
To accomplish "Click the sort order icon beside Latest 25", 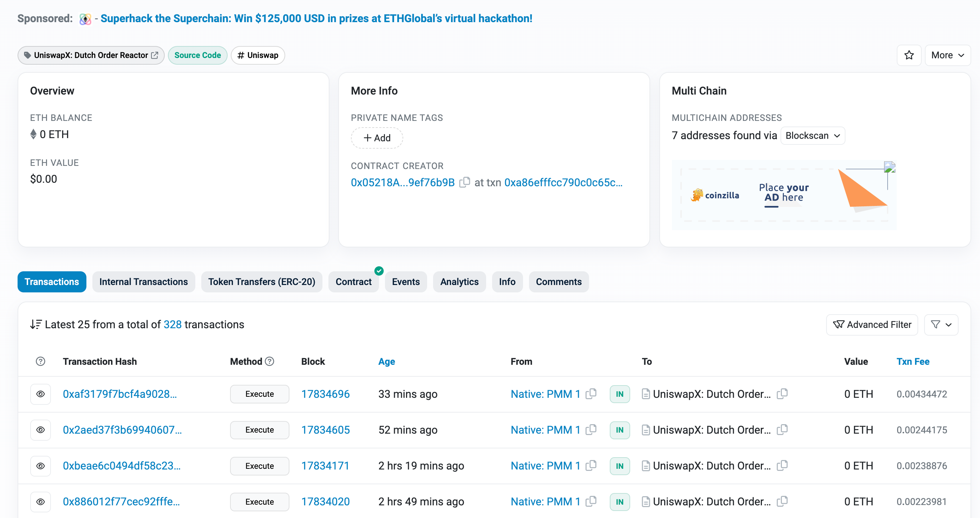I will pos(36,324).
